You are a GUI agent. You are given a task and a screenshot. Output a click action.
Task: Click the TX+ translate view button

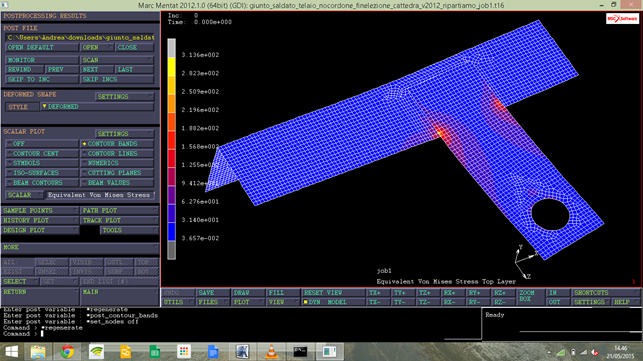point(379,292)
